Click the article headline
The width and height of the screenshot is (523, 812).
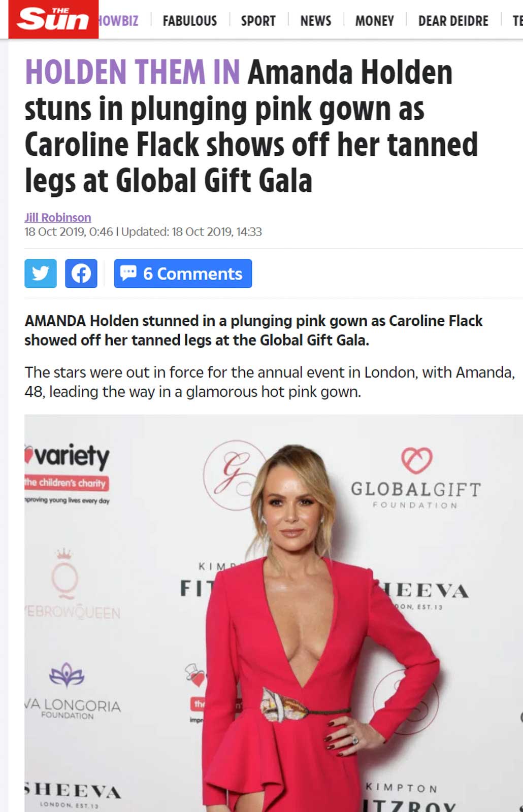click(x=251, y=126)
